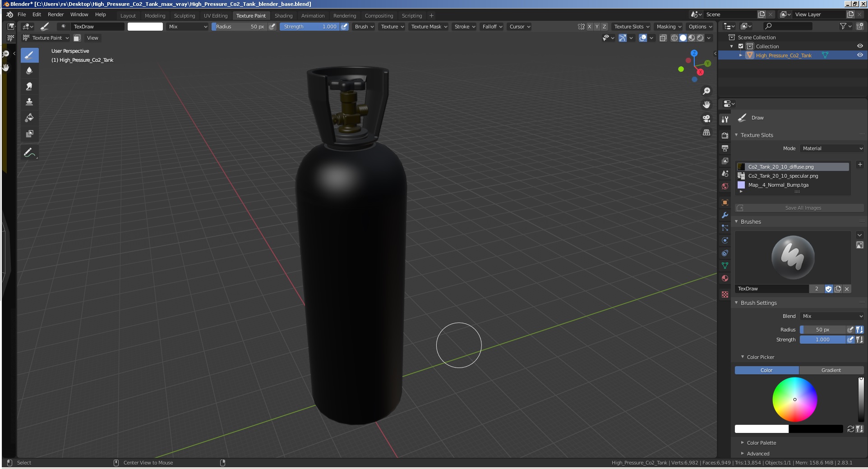Open the Object Data mesh tab
The image size is (868, 469).
click(x=725, y=266)
